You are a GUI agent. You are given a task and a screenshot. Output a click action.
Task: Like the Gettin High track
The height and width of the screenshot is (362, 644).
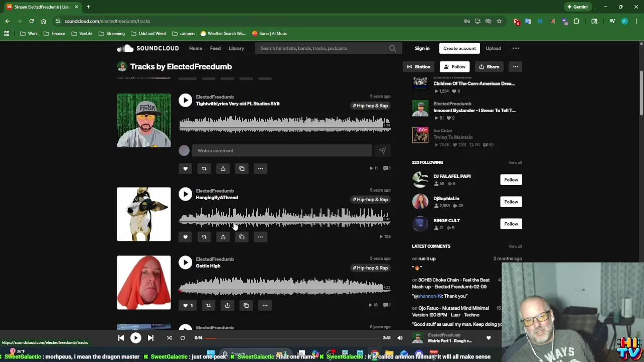[x=188, y=305]
